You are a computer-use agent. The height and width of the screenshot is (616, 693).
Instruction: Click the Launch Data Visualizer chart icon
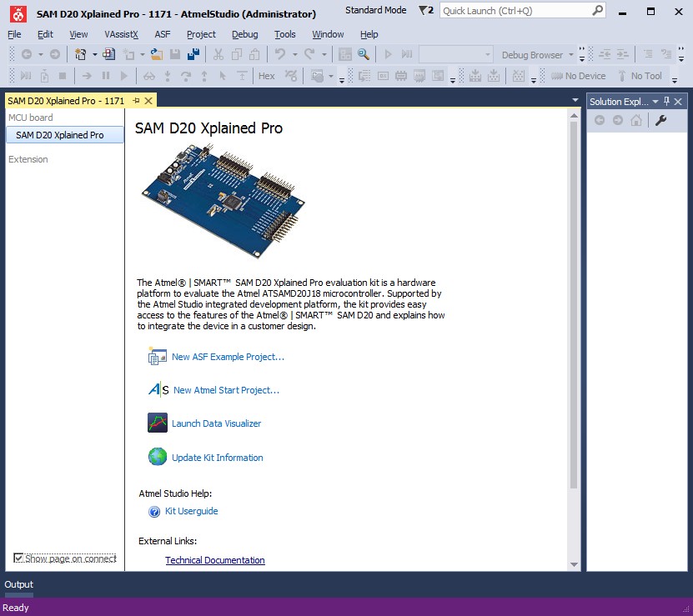158,423
